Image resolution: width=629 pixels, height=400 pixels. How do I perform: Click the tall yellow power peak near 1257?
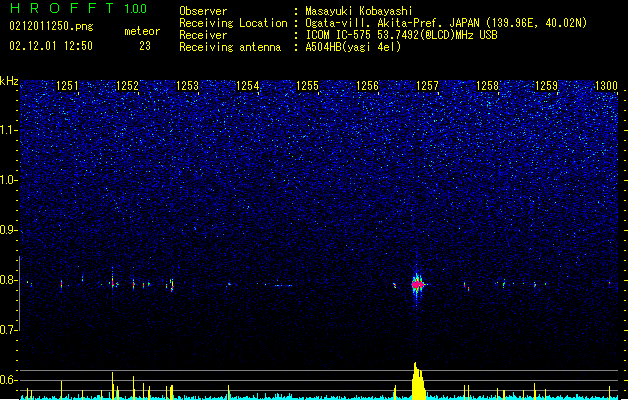point(418,381)
